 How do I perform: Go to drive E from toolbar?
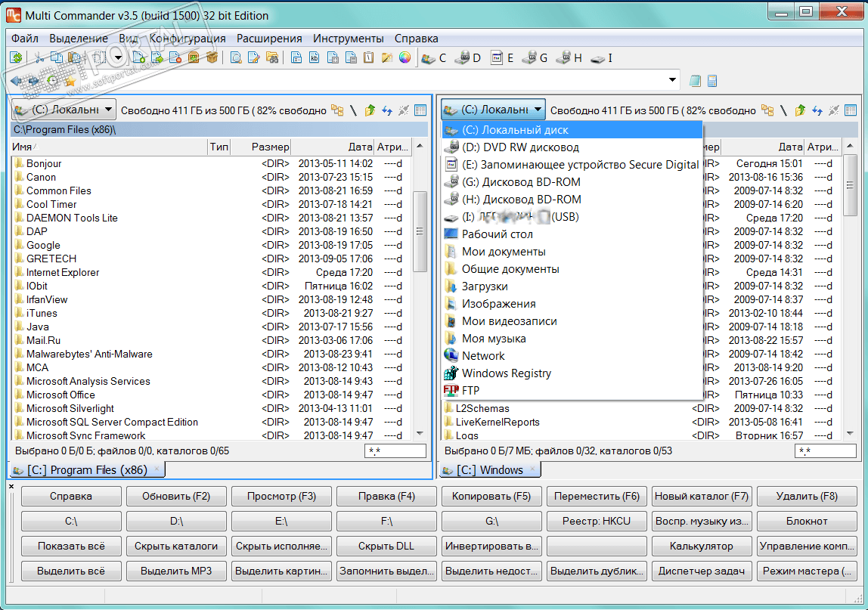[502, 57]
